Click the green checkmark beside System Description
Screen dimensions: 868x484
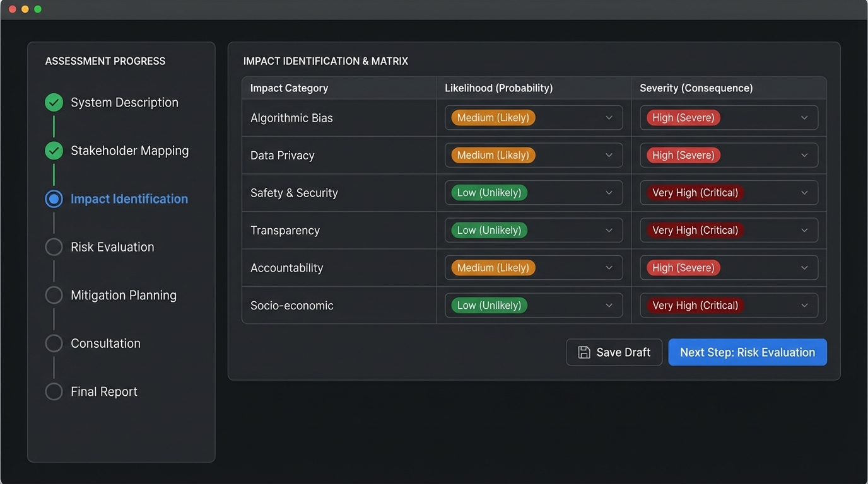54,101
